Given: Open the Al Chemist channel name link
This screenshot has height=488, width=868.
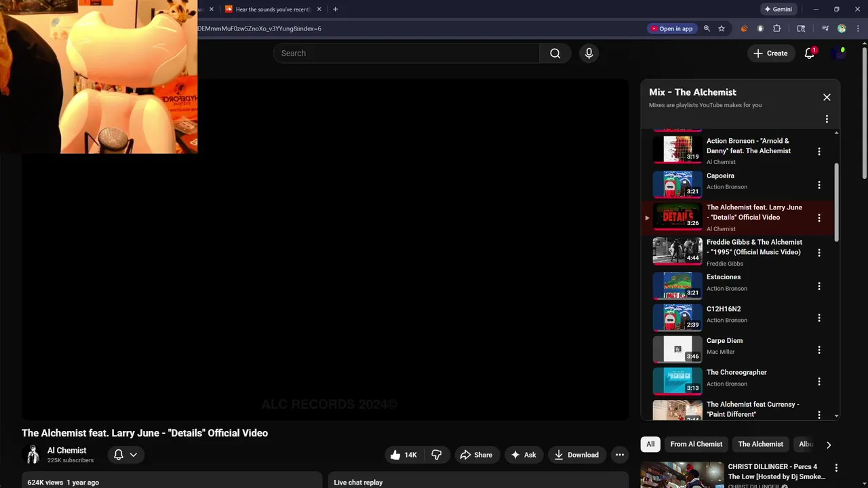Looking at the screenshot, I should (66, 450).
